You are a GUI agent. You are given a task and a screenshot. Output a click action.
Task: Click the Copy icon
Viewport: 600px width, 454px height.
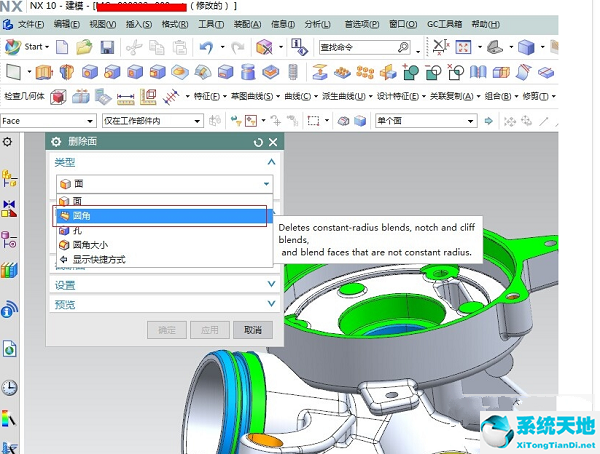(x=157, y=47)
